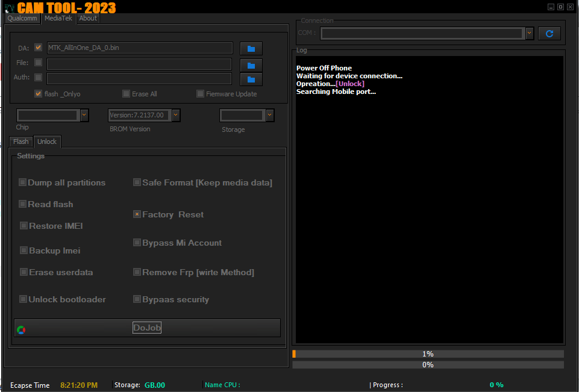
Task: Refresh the COM port list
Action: (548, 33)
